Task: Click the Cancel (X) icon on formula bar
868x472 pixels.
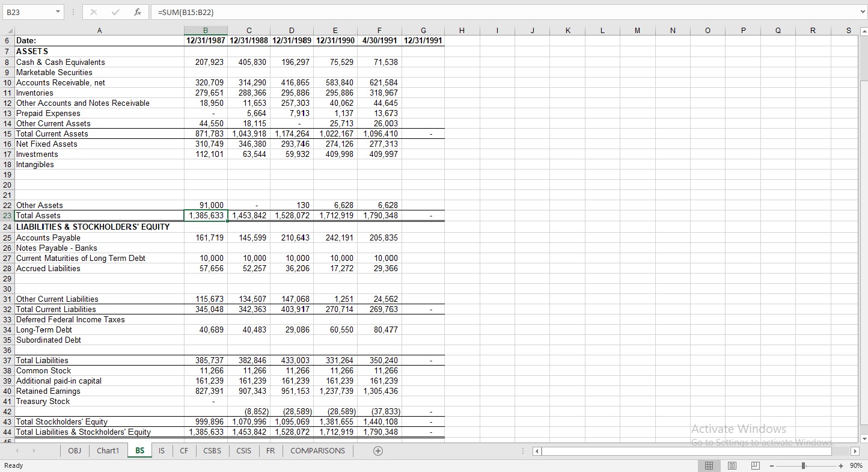Action: click(x=93, y=11)
